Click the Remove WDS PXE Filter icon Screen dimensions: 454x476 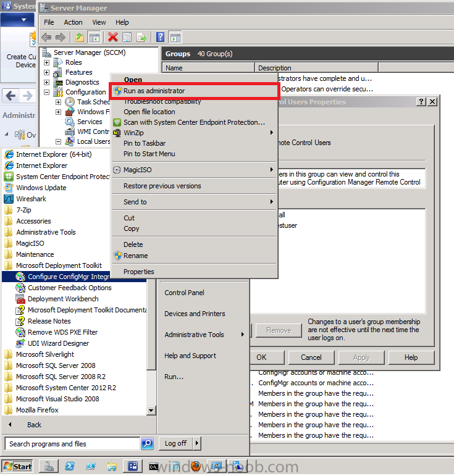[20, 332]
